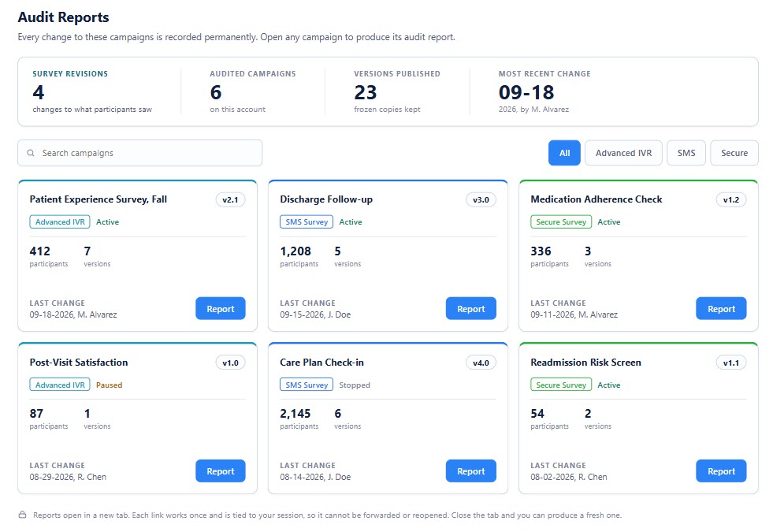
Task: Click Secure Survey tag on Readmission Risk Screen
Action: (561, 385)
